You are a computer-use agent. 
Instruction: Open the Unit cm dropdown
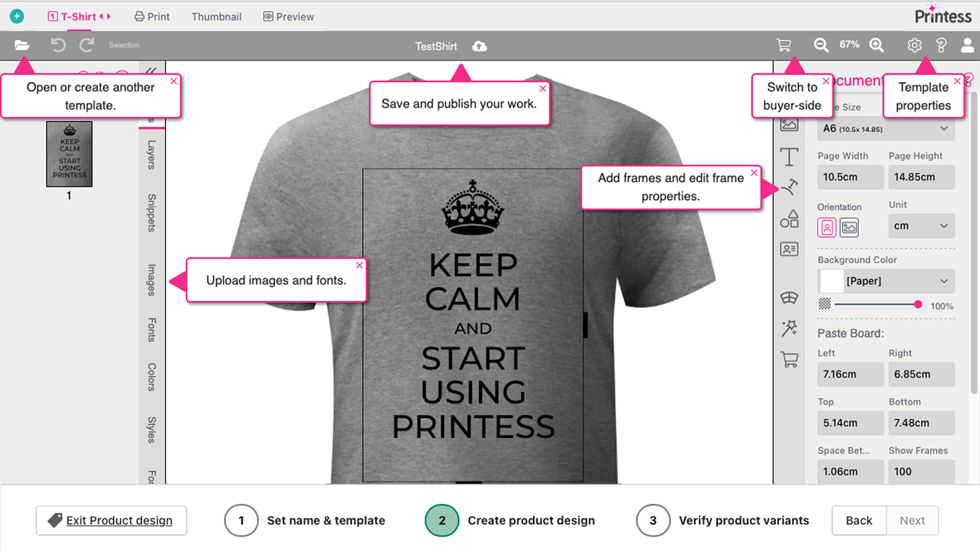click(921, 226)
